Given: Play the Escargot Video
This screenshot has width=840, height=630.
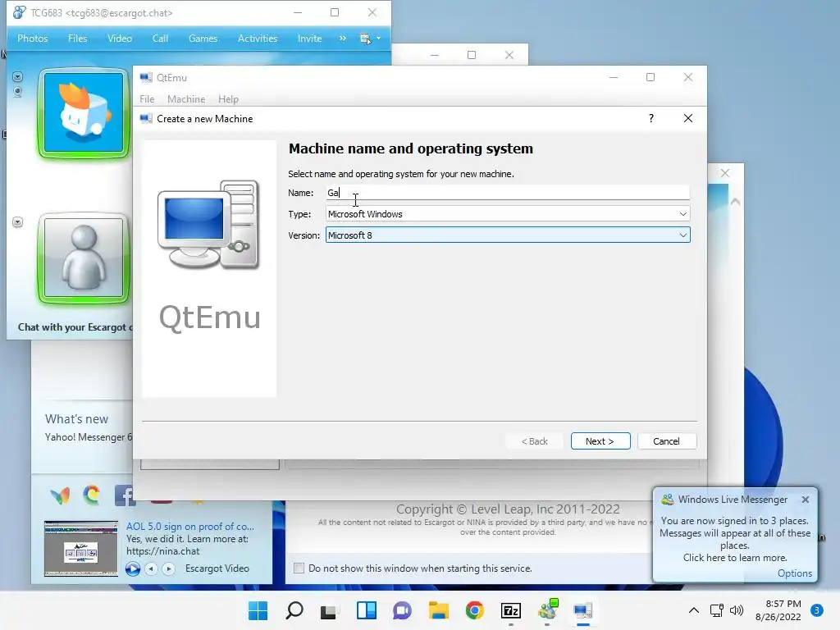Looking at the screenshot, I should pos(133,568).
